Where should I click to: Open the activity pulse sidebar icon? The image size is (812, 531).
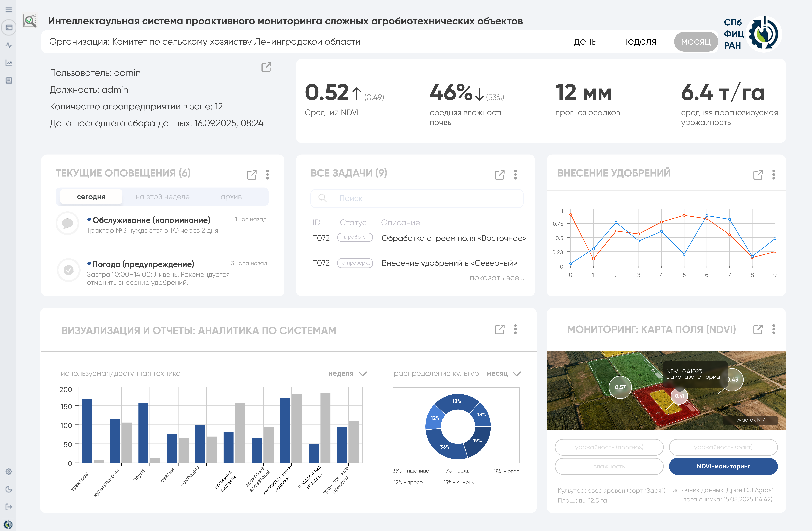point(9,45)
